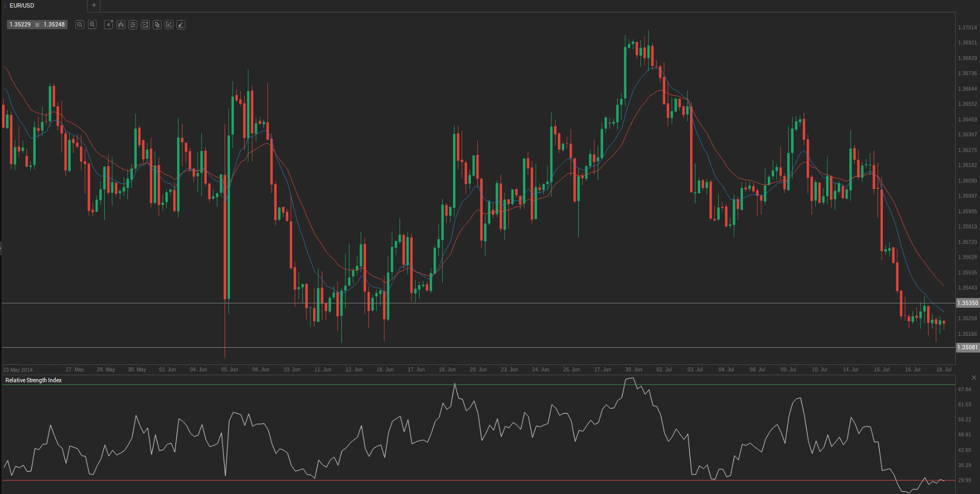Click the bid price 1.35229

click(20, 25)
